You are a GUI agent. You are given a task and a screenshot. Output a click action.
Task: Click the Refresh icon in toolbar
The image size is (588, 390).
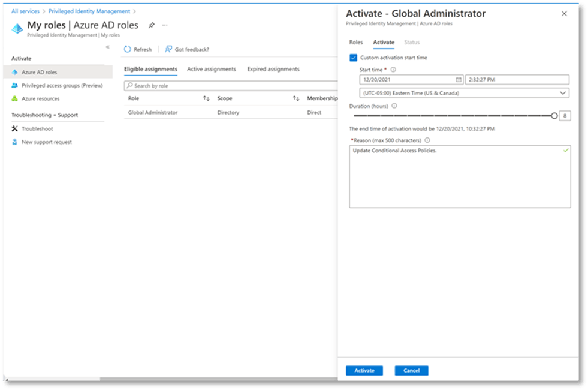coord(128,49)
